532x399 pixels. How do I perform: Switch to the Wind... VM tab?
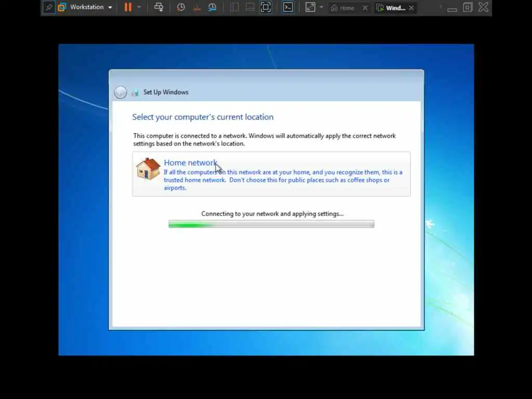coord(391,8)
